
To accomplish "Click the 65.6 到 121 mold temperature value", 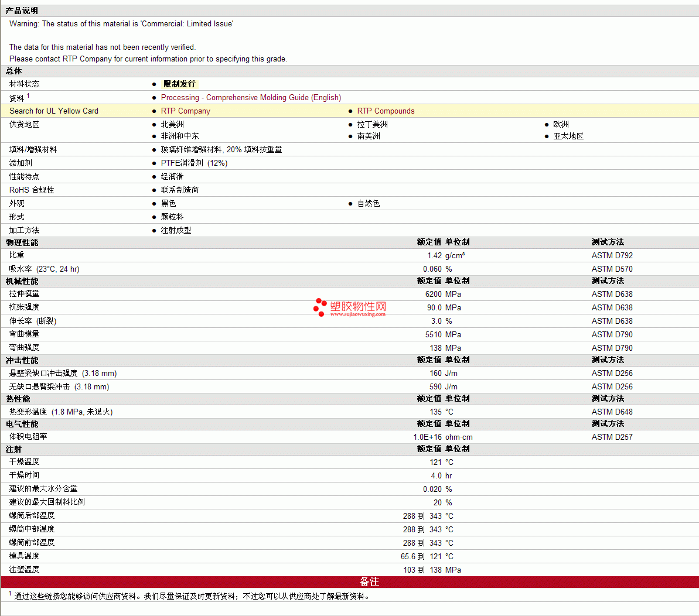I will 421,556.
